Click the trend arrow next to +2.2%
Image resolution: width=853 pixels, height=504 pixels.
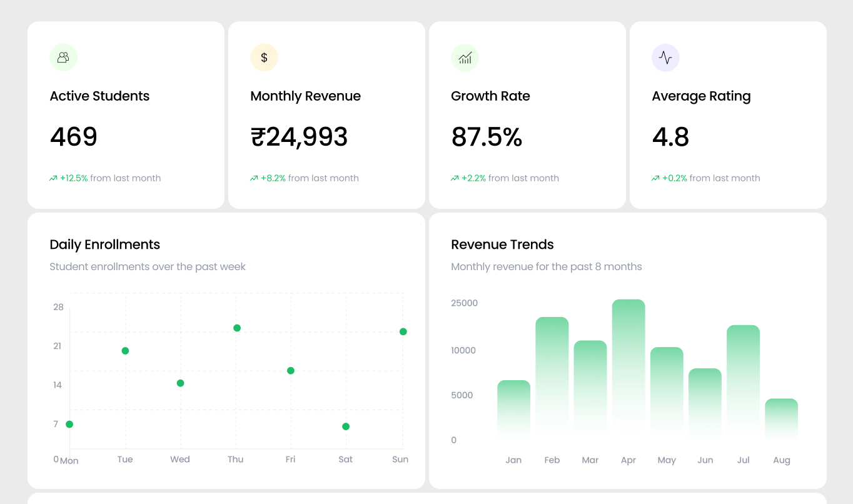(x=454, y=178)
